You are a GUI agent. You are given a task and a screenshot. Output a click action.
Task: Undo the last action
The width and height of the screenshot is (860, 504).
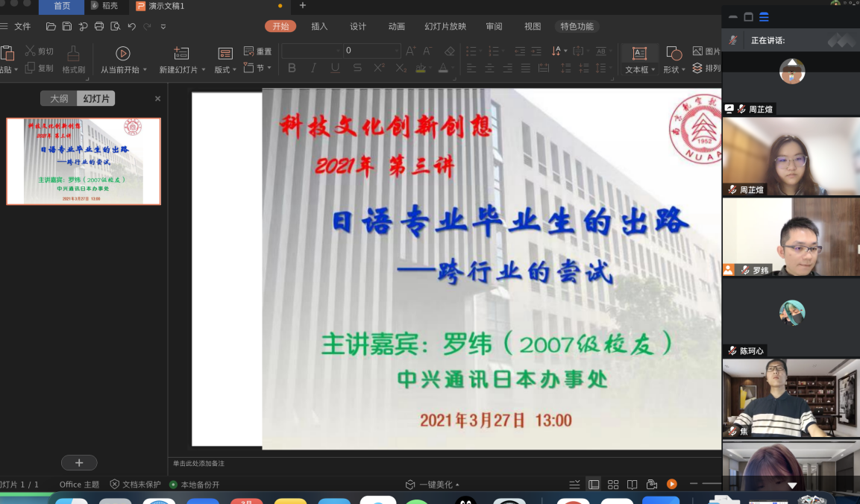pos(131,27)
